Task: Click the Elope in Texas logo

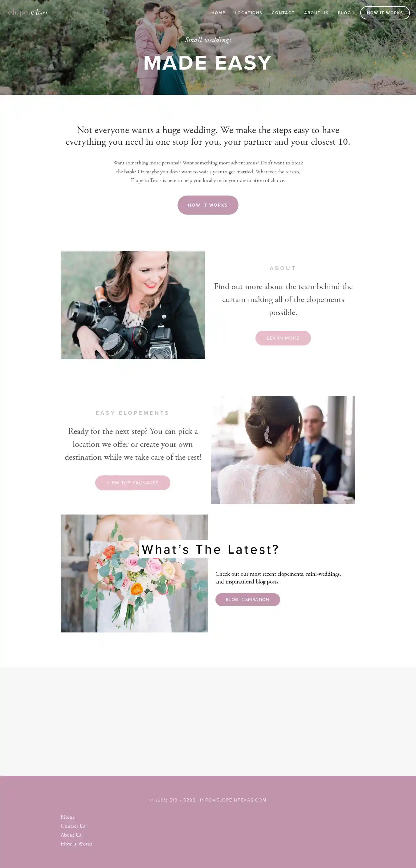Action: 28,12
